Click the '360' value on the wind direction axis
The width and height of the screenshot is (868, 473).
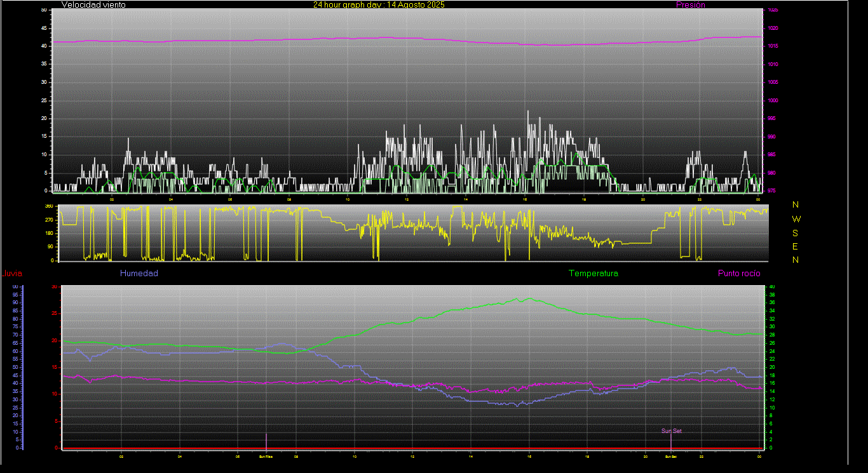click(48, 206)
